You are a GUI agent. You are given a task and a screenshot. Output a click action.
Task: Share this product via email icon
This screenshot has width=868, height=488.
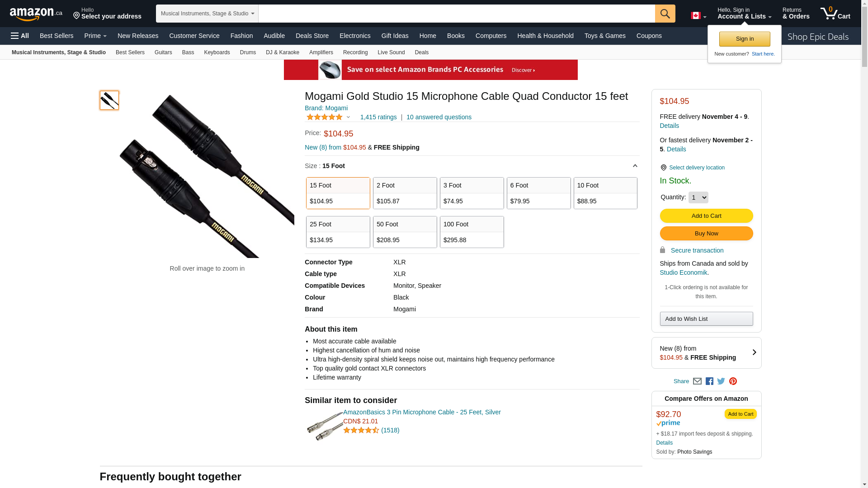pyautogui.click(x=697, y=381)
